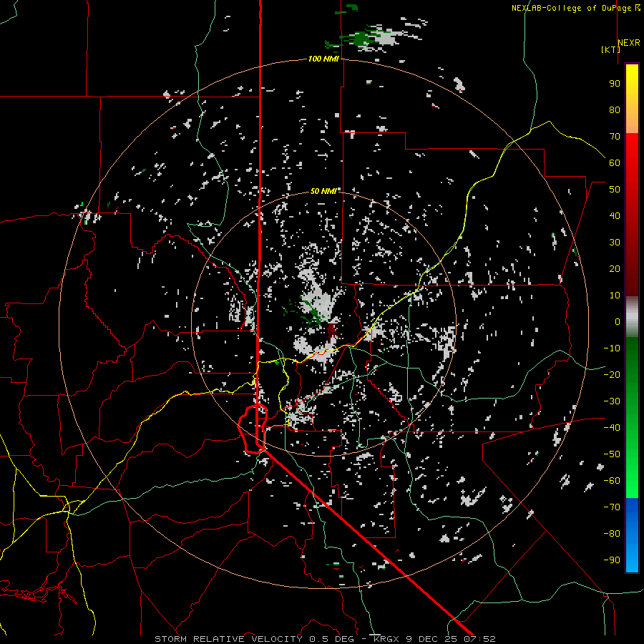Click the positive 20 scale value

(615, 269)
